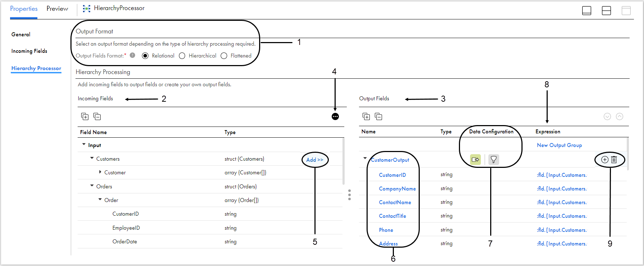Open the Incoming Fields section
Viewport: 644px width, 266px height.
point(29,51)
